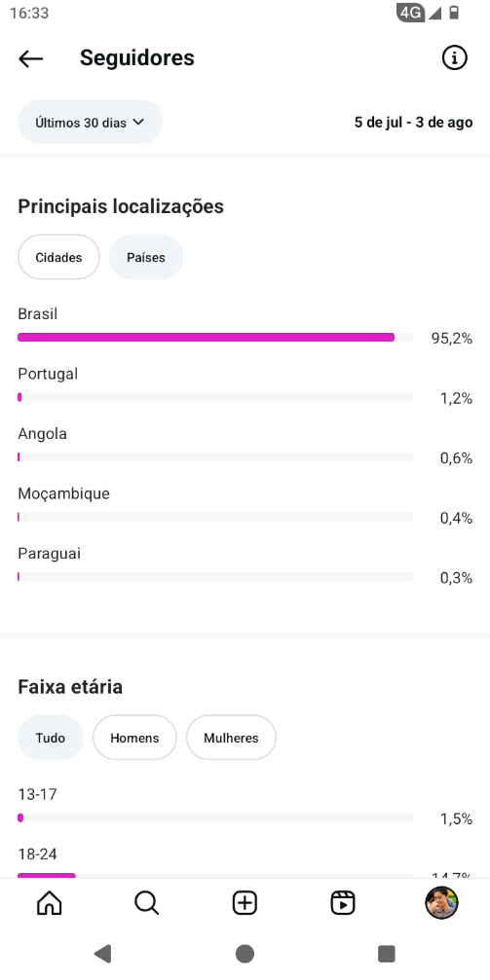
Task: Tap the Portugal location row
Action: pyautogui.click(x=245, y=385)
